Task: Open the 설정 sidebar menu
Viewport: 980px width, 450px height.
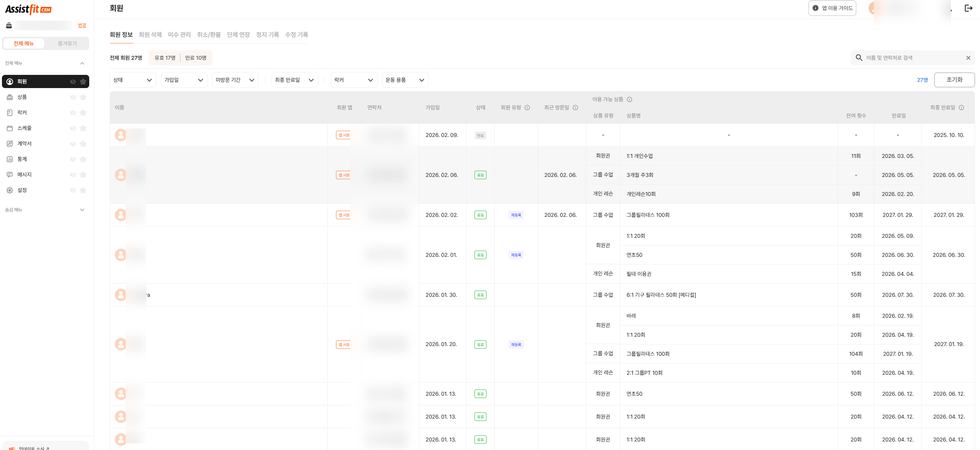Action: (22, 190)
